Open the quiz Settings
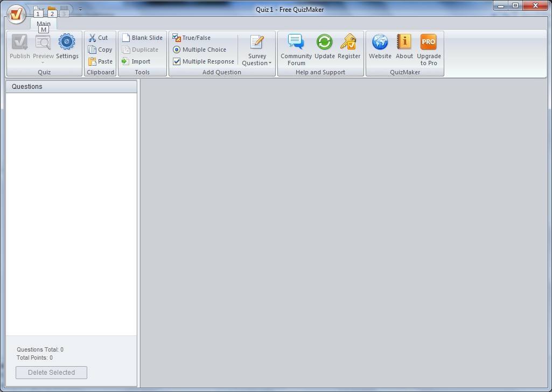This screenshot has width=552, height=392. point(67,47)
